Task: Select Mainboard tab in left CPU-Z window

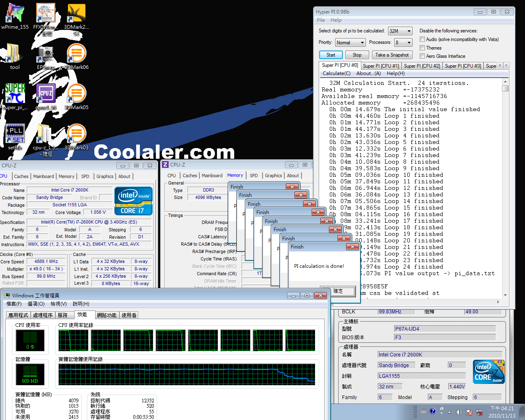Action: point(43,176)
